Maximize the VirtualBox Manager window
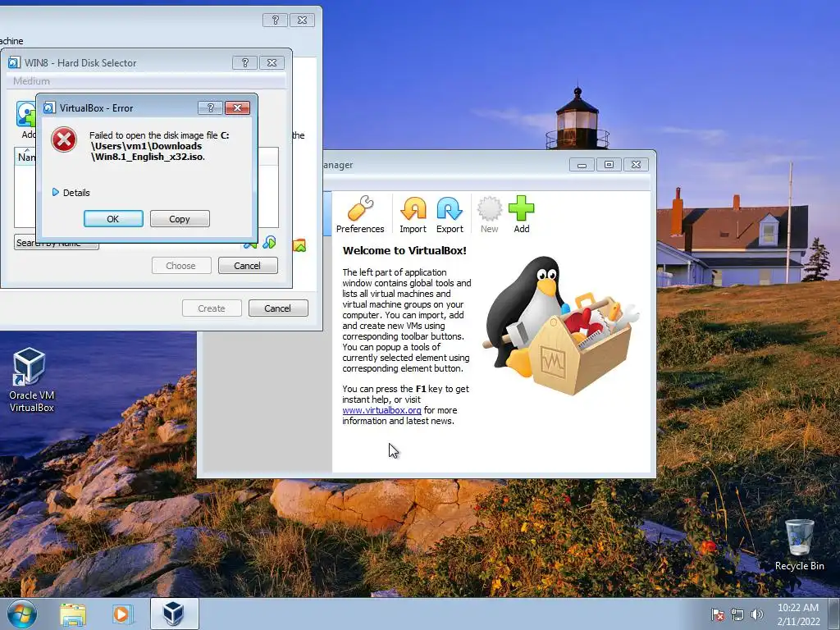The height and width of the screenshot is (630, 840). click(x=609, y=164)
